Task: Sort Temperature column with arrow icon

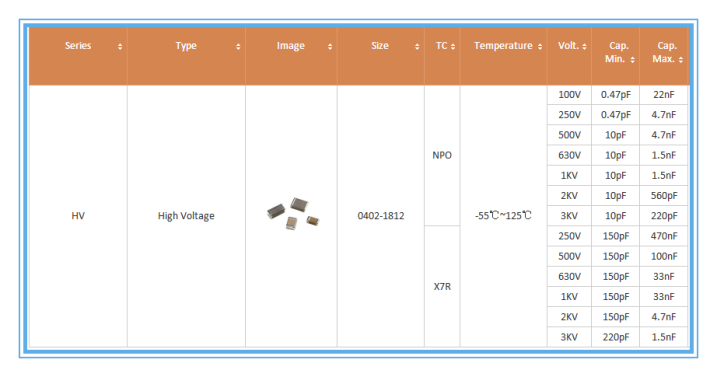Action: [x=540, y=47]
